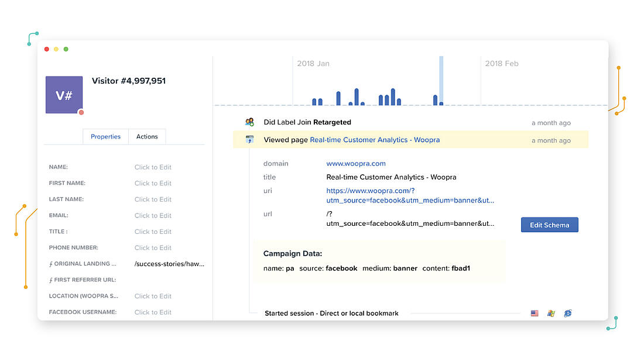Switch to the Properties tab
Image resolution: width=644 pixels, height=362 pixels.
click(105, 137)
